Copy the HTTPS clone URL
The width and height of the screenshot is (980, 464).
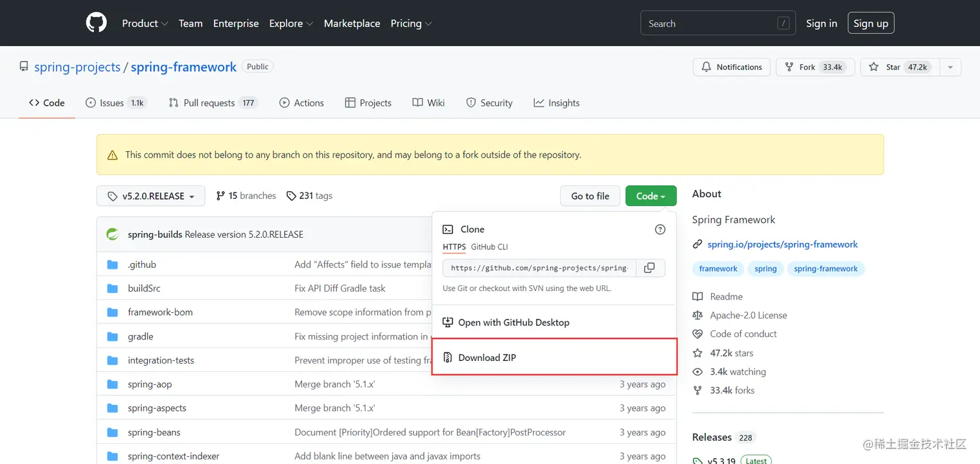coord(649,268)
